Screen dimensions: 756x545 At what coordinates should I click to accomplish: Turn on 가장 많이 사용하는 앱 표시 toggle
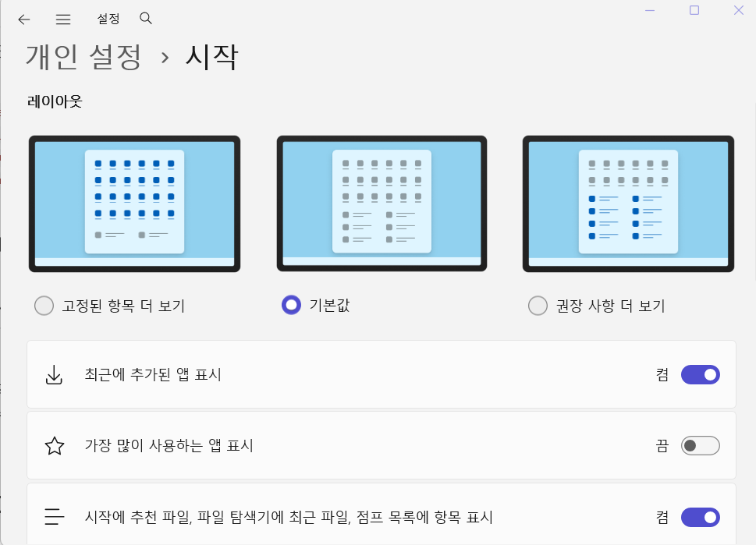700,446
